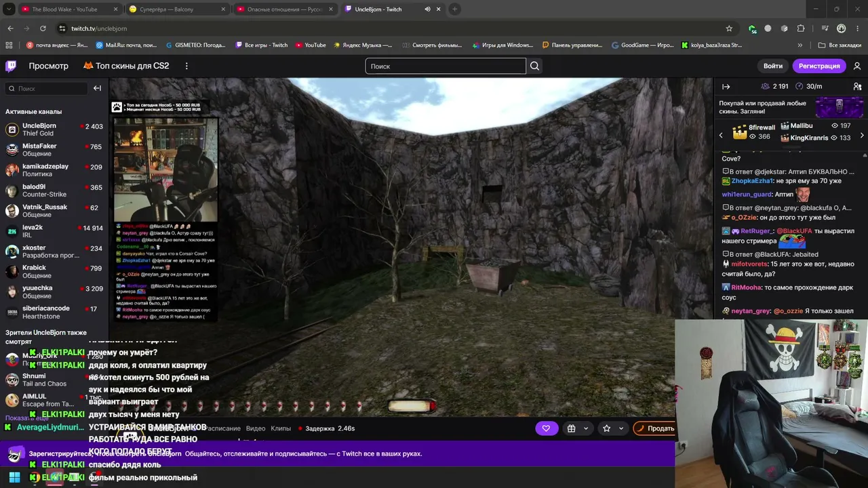Open the Mail.Ru bookmark
868x488 pixels.
(126, 45)
